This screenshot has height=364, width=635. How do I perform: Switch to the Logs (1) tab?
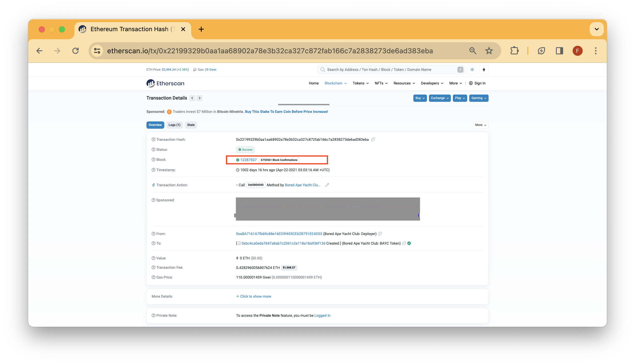tap(174, 125)
